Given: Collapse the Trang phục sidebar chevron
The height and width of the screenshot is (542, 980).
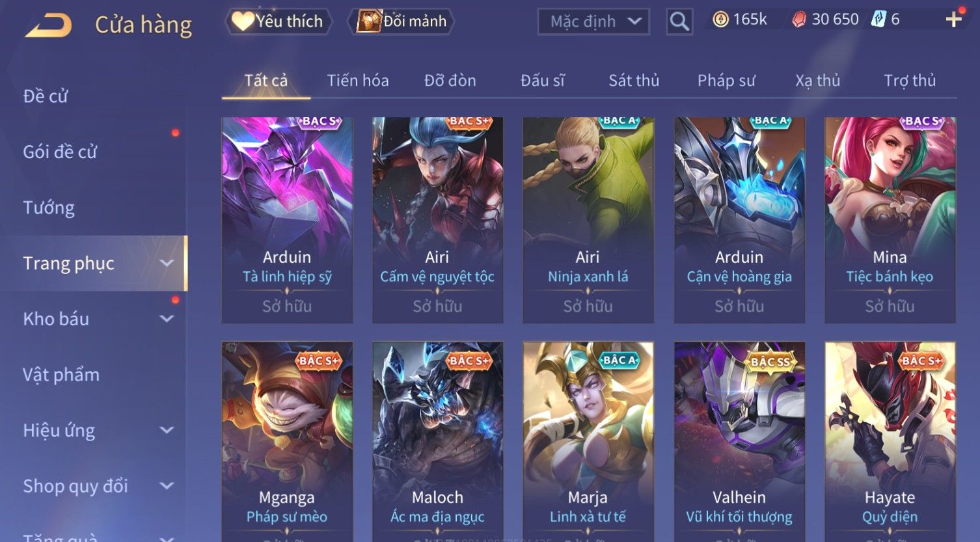Looking at the screenshot, I should pyautogui.click(x=167, y=263).
